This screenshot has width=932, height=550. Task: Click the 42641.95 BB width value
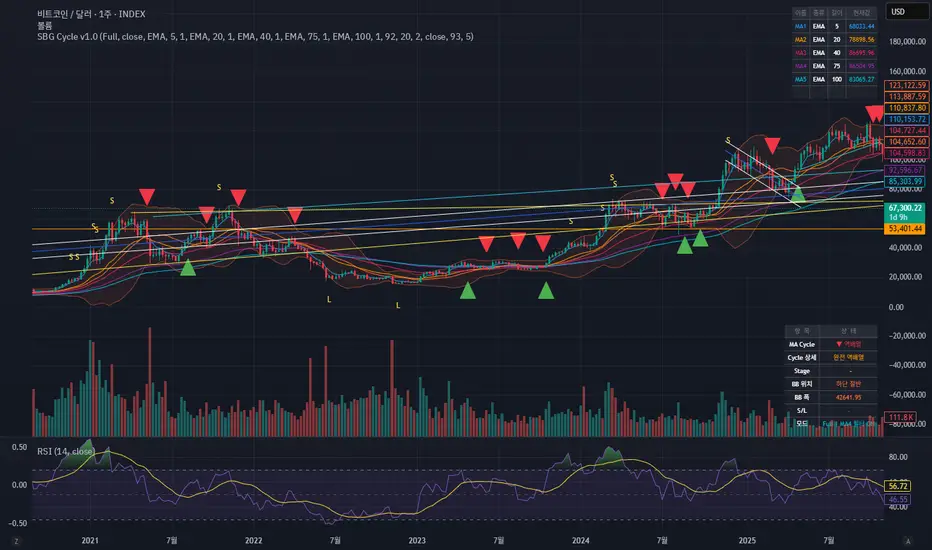[x=848, y=397]
